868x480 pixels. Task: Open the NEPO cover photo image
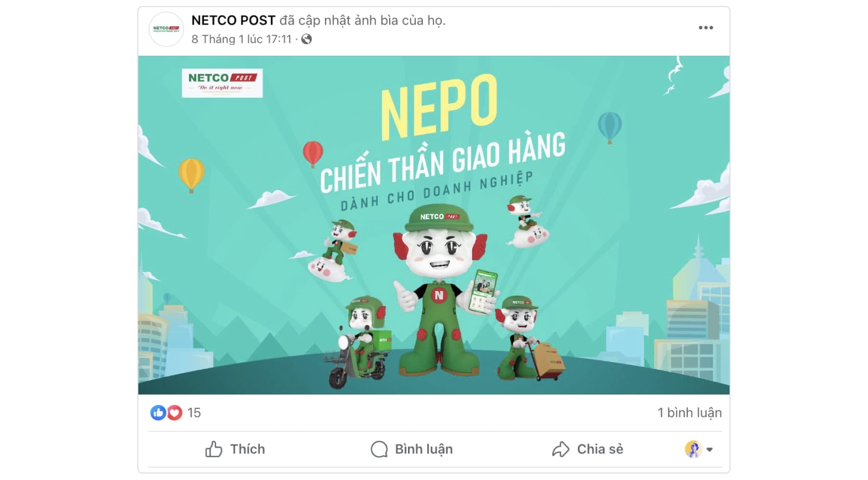coord(434,225)
